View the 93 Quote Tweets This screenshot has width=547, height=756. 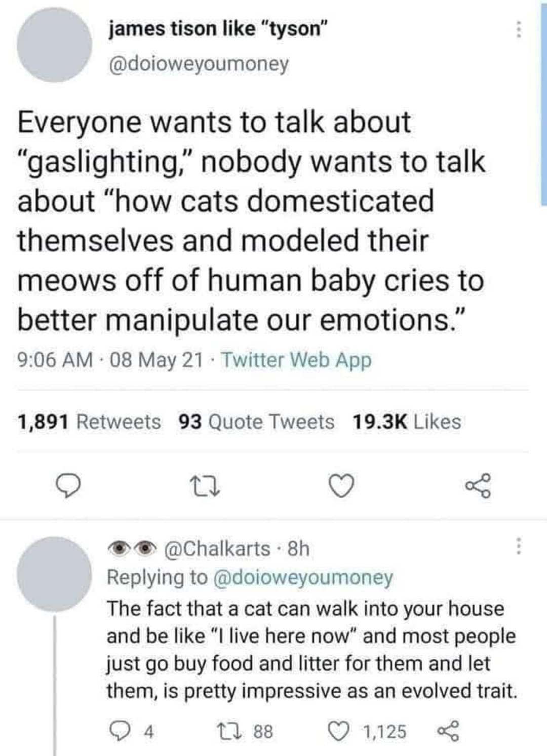(256, 422)
